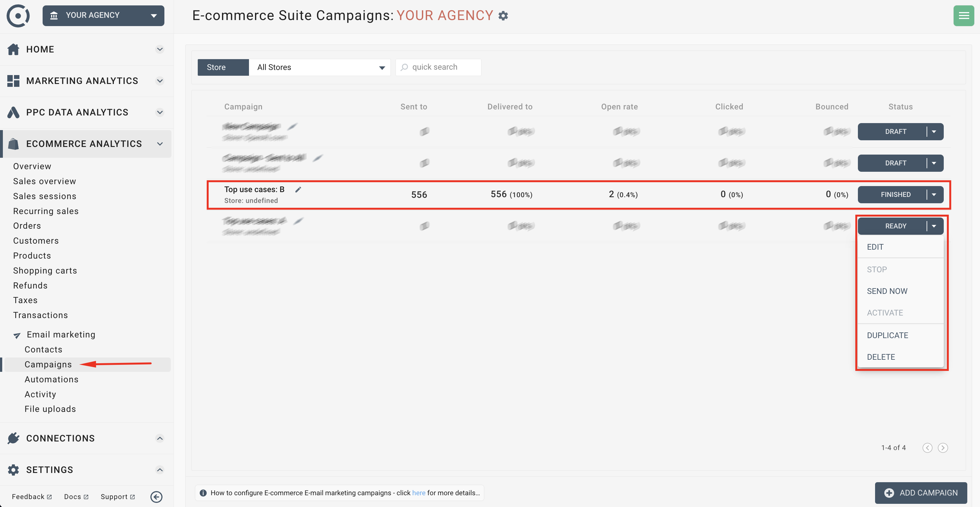Select DELETE in the status menu

(901, 357)
